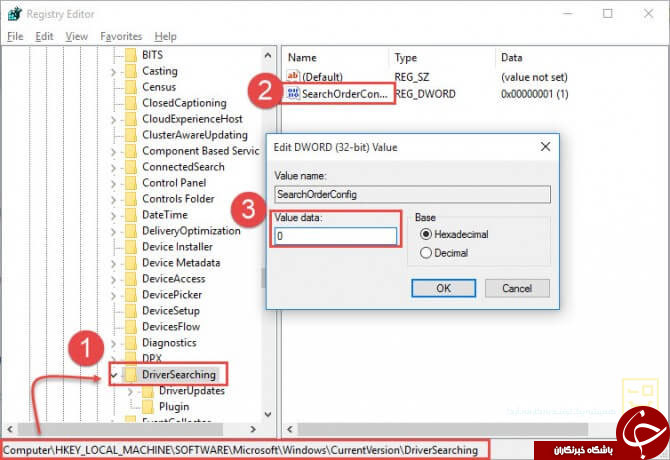Click the registry path in status bar
Image resolution: width=670 pixels, height=460 pixels.
[x=241, y=450]
